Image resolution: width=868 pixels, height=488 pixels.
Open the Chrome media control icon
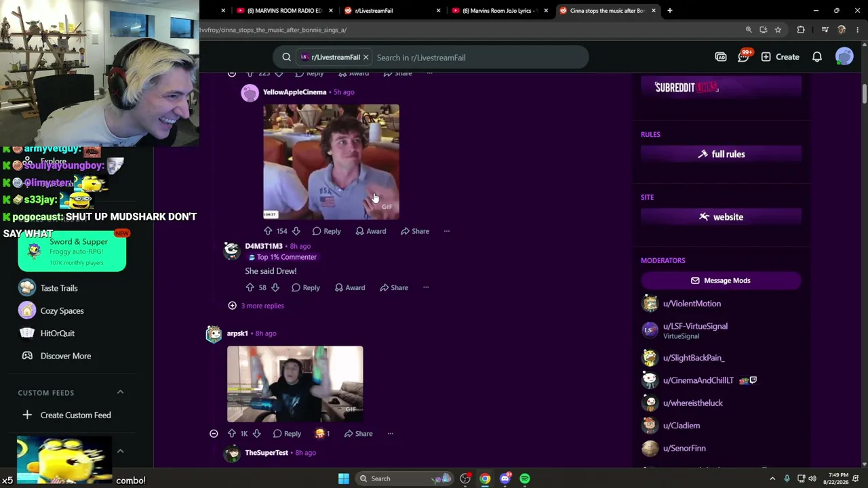[x=825, y=30]
